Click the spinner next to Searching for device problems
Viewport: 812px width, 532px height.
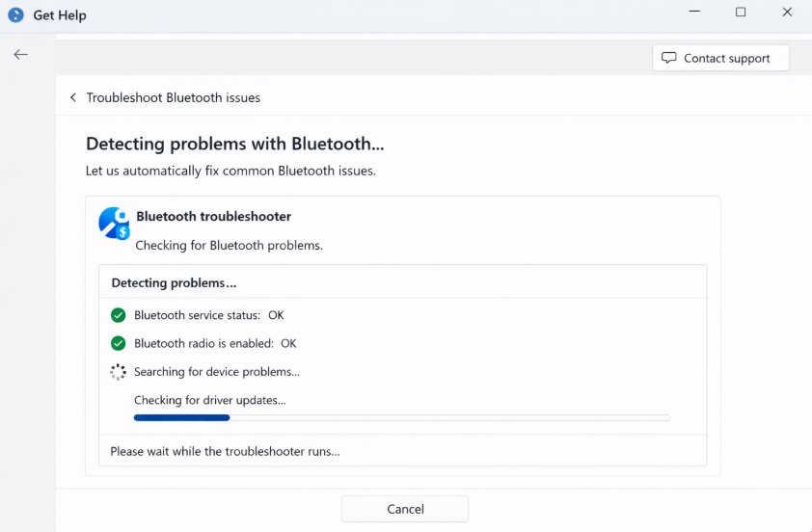[118, 372]
